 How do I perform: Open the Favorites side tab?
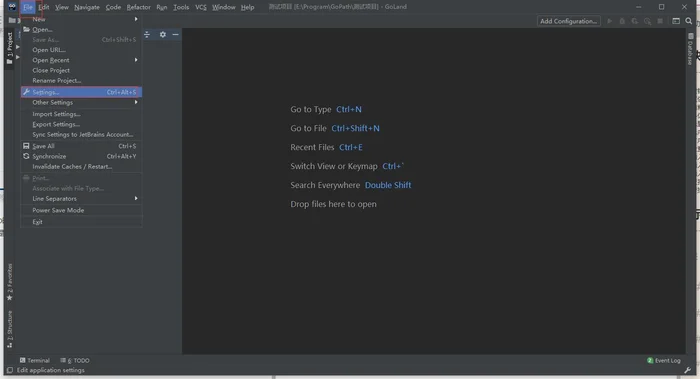click(10, 282)
